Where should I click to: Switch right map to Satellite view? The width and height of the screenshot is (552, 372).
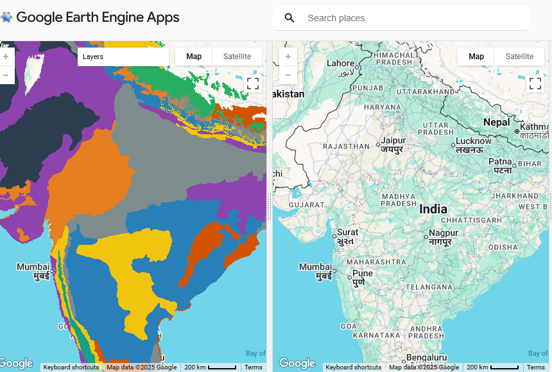click(519, 56)
